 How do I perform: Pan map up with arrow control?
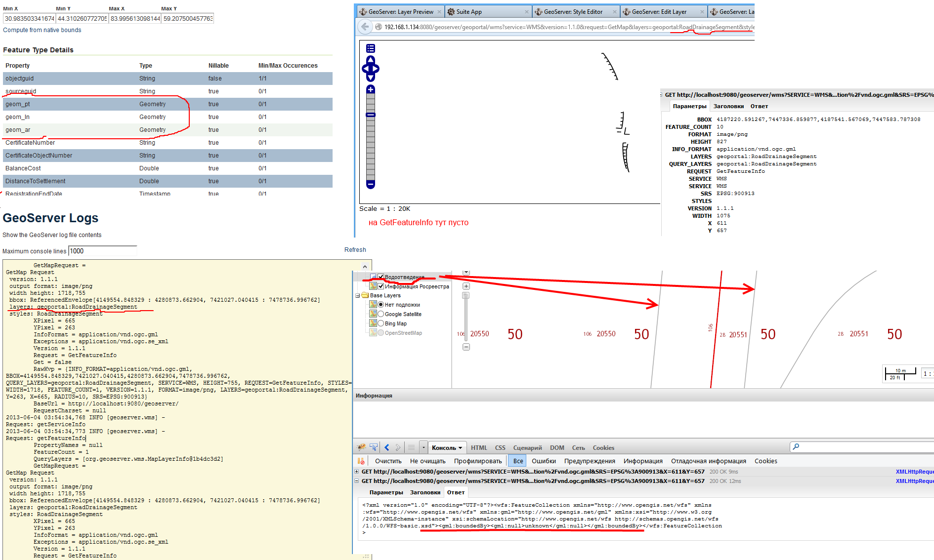click(371, 60)
